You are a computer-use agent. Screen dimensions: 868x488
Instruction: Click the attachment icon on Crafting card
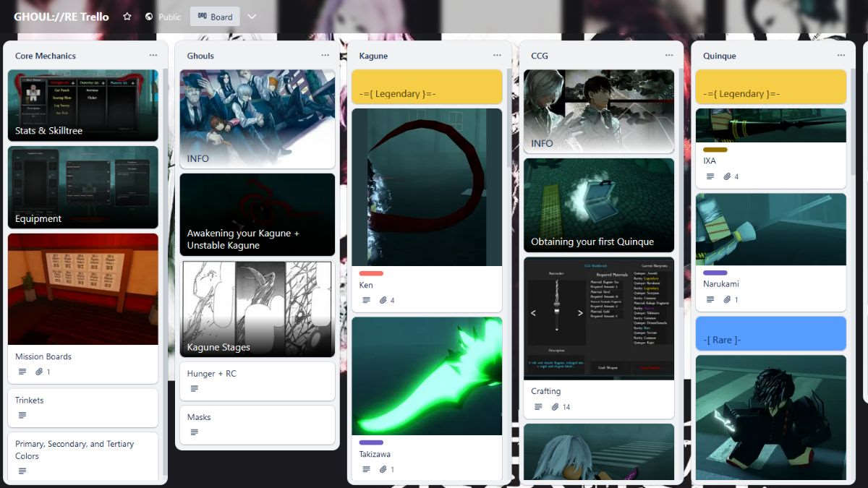coord(555,407)
